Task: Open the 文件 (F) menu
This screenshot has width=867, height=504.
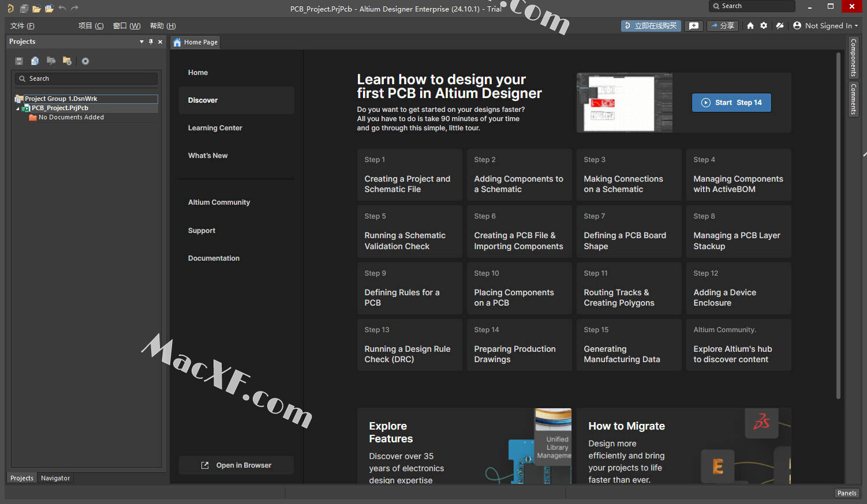Action: coord(23,26)
